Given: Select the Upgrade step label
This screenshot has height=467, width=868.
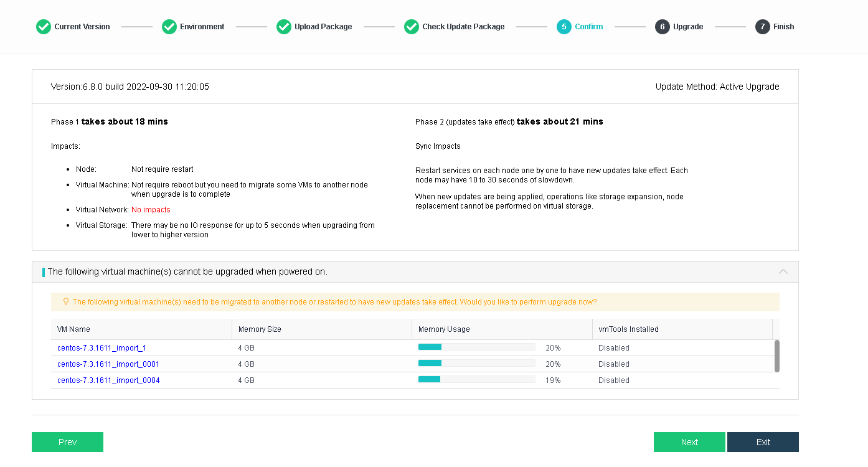Looking at the screenshot, I should [x=688, y=27].
